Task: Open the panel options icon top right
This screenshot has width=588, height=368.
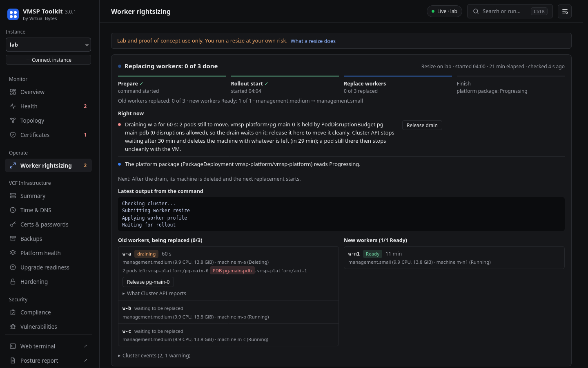Action: pyautogui.click(x=565, y=11)
